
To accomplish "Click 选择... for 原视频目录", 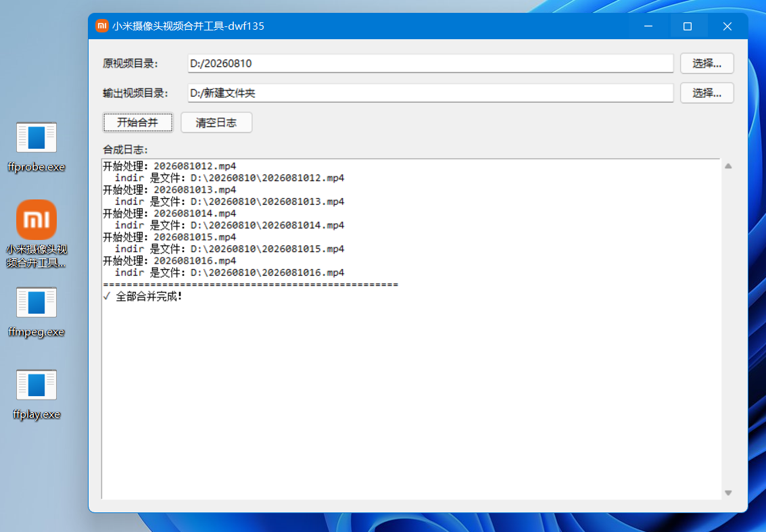I will pyautogui.click(x=707, y=64).
